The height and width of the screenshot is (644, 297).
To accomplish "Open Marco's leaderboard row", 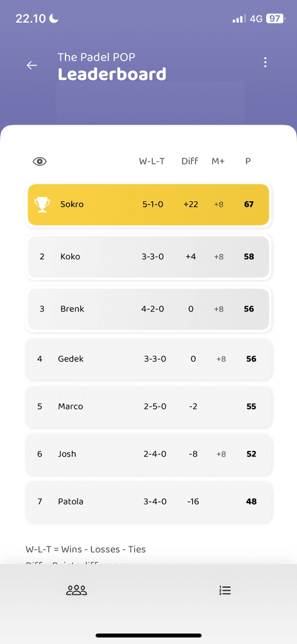I will pos(148,407).
